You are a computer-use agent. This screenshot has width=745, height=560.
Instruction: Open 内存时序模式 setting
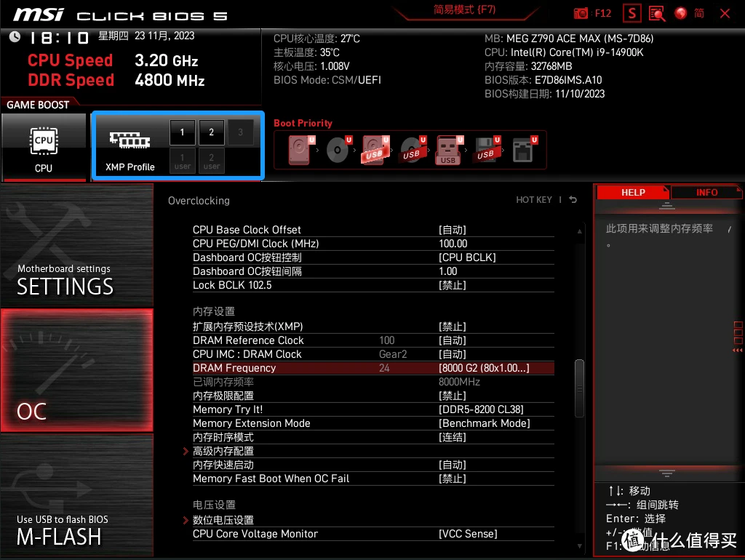coord(373,437)
